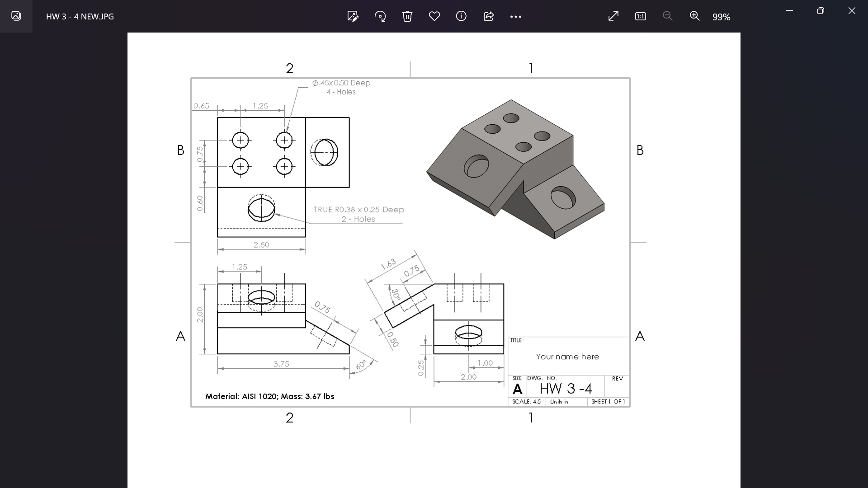Expand the image to fullscreen
Screen dimensions: 868x488
point(613,16)
